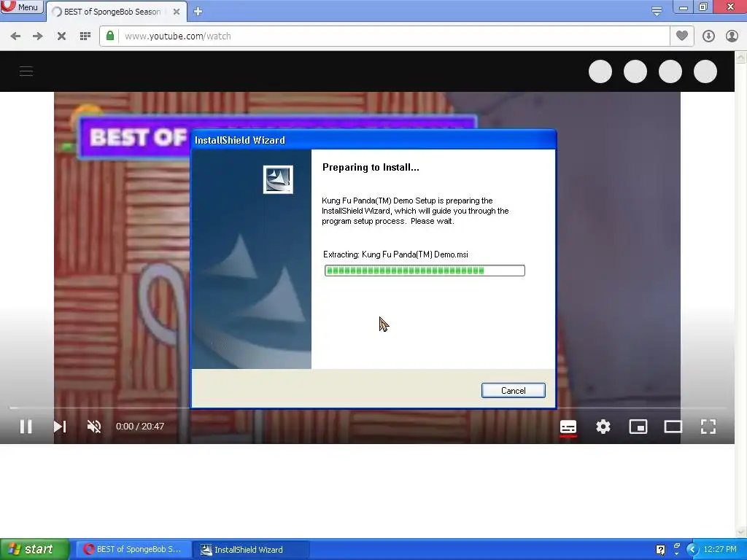The width and height of the screenshot is (747, 560).
Task: Open a new browser tab
Action: click(198, 12)
